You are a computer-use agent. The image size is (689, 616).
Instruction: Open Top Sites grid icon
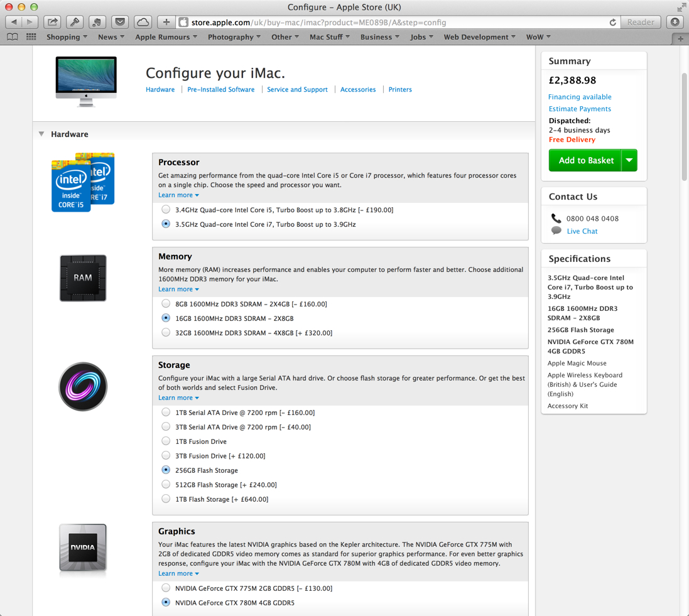(31, 37)
